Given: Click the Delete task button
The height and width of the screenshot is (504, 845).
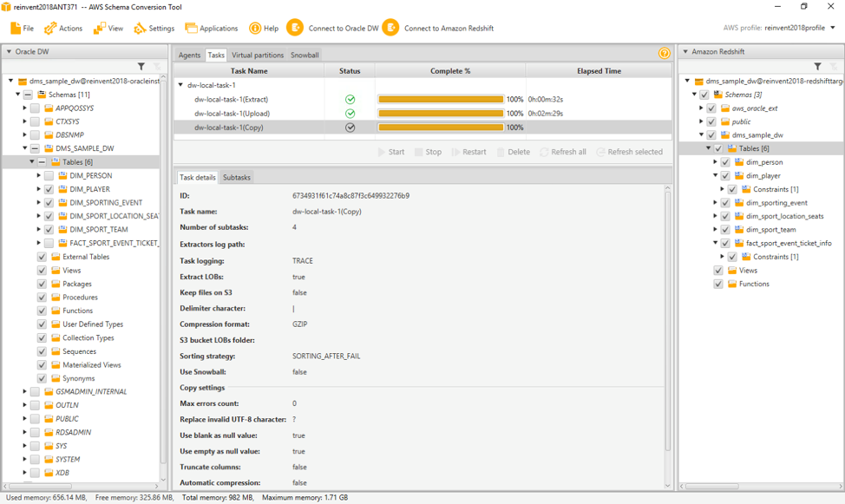Looking at the screenshot, I should coord(514,152).
